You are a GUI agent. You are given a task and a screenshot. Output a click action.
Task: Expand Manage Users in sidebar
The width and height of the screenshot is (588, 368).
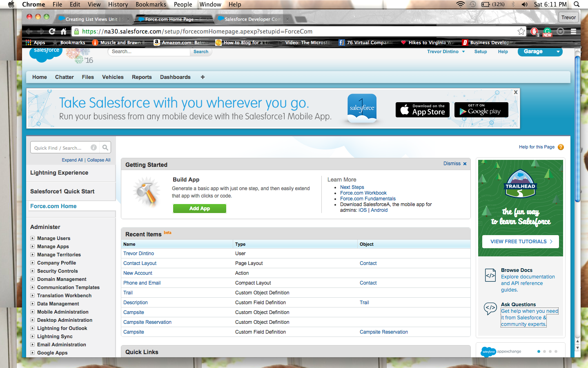33,238
